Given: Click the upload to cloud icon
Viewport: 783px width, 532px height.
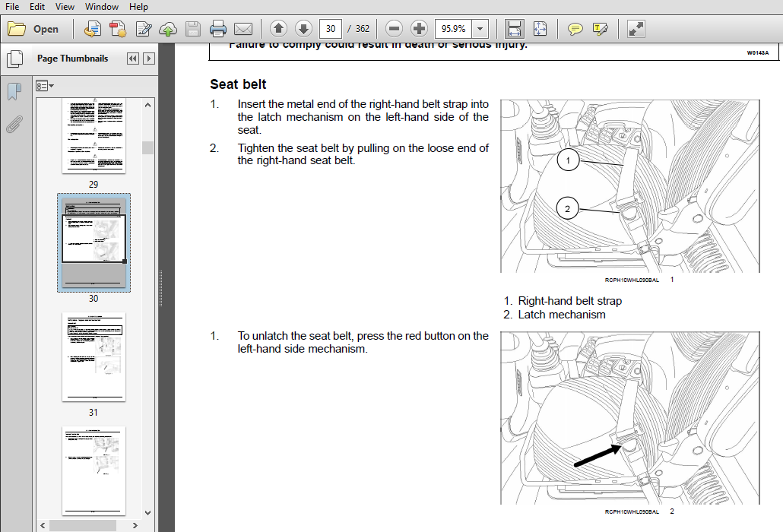Looking at the screenshot, I should 168,30.
